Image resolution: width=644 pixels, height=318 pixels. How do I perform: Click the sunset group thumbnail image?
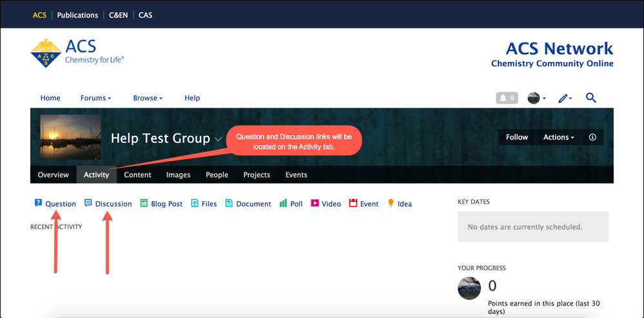[70, 137]
